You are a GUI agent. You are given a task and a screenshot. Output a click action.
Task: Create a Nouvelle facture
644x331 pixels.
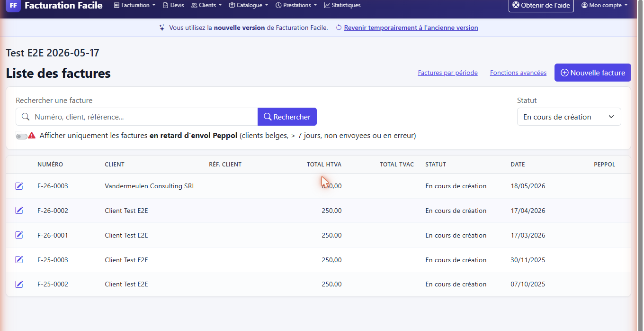click(592, 73)
